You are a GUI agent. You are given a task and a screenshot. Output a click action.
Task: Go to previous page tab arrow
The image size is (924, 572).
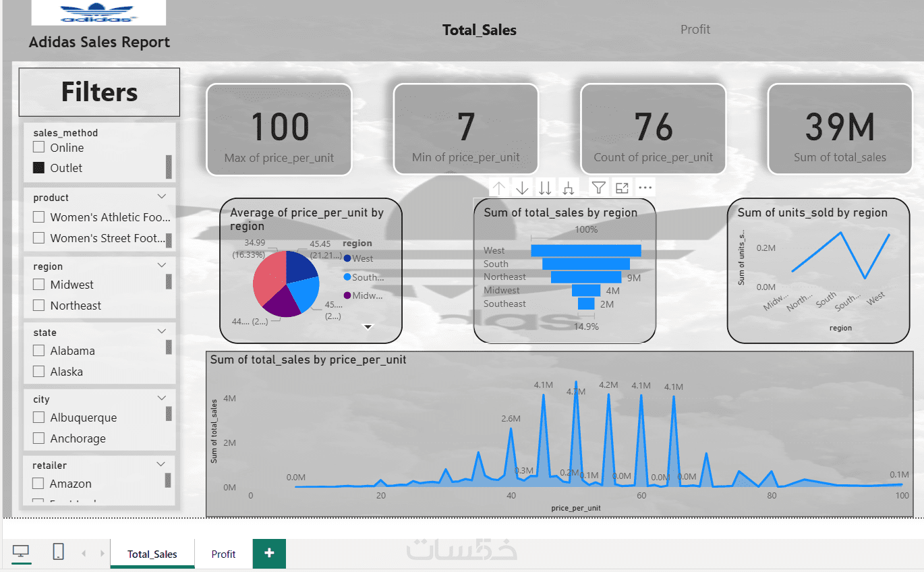pyautogui.click(x=84, y=553)
